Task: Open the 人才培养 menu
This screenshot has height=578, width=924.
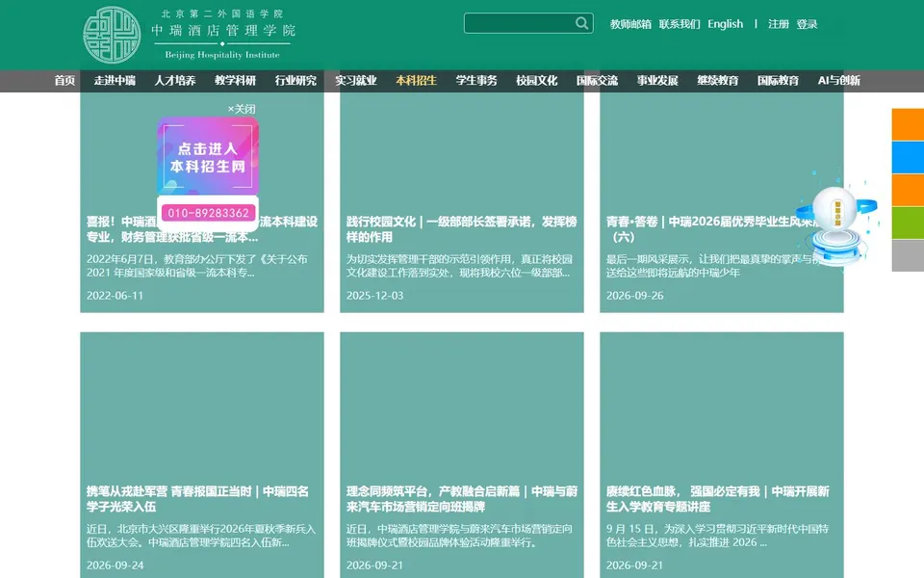Action: pos(175,81)
